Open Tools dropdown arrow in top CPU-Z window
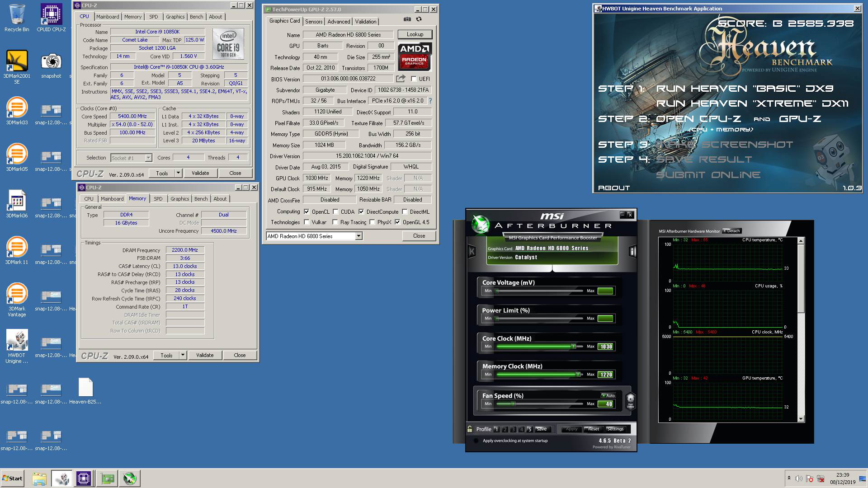The height and width of the screenshot is (488, 868). [178, 173]
